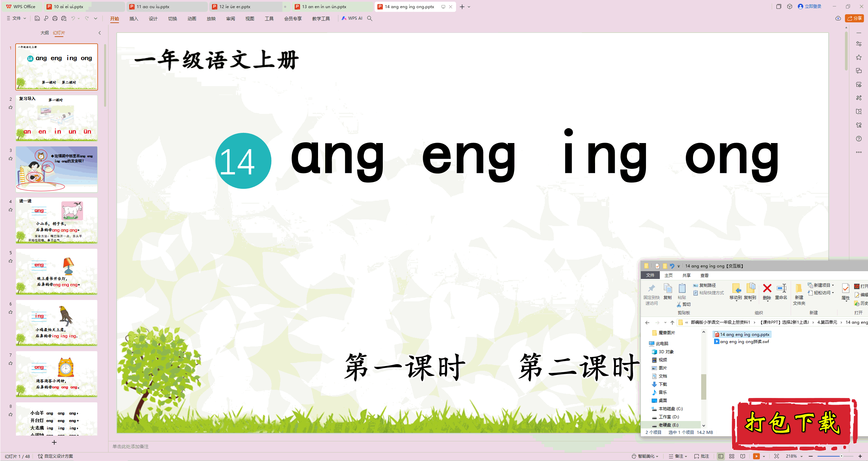Click undo icon in Explorer title bar

pos(672,266)
